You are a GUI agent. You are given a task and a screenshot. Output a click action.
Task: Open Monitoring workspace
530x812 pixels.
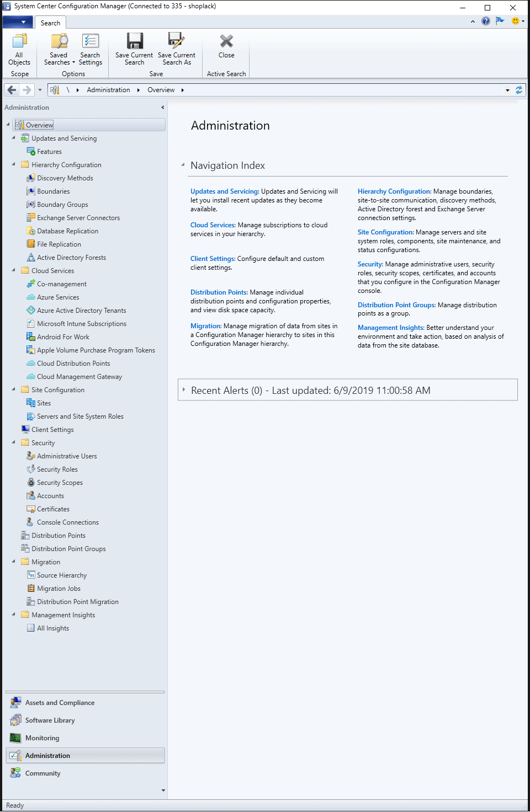[86, 738]
